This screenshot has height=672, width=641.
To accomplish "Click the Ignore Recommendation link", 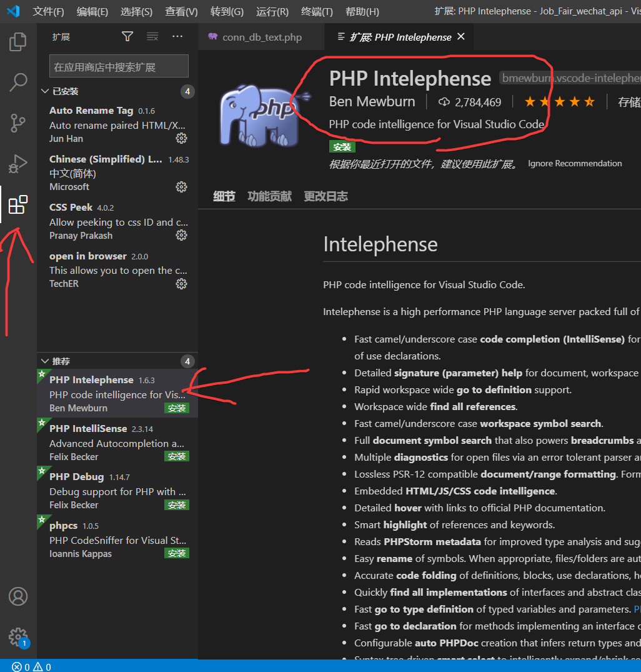I will click(x=575, y=163).
